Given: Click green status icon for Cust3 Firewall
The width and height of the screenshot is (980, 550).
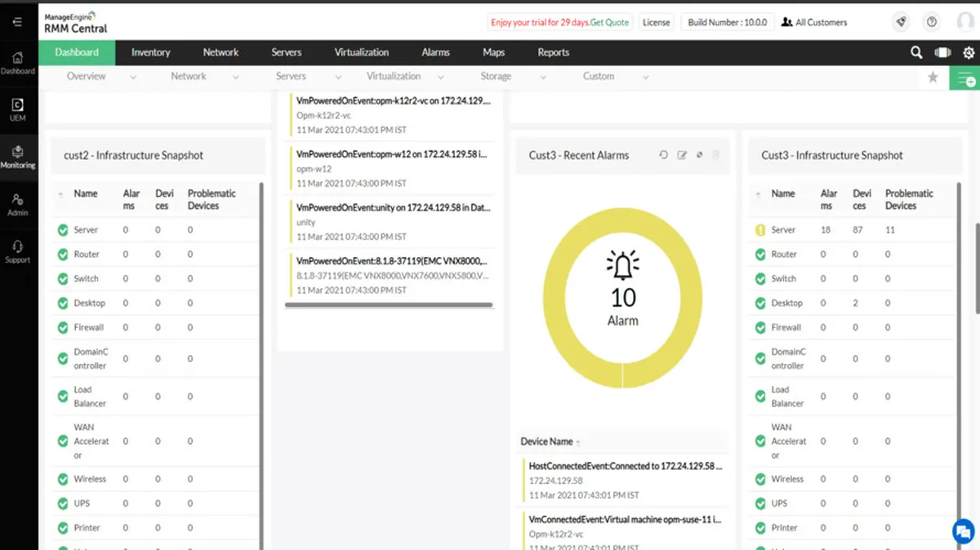Looking at the screenshot, I should click(x=759, y=327).
